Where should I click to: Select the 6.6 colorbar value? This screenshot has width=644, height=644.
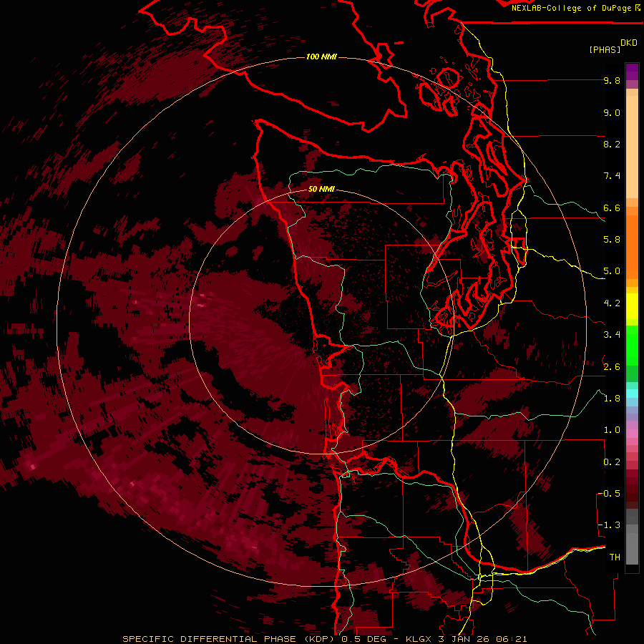(612, 208)
